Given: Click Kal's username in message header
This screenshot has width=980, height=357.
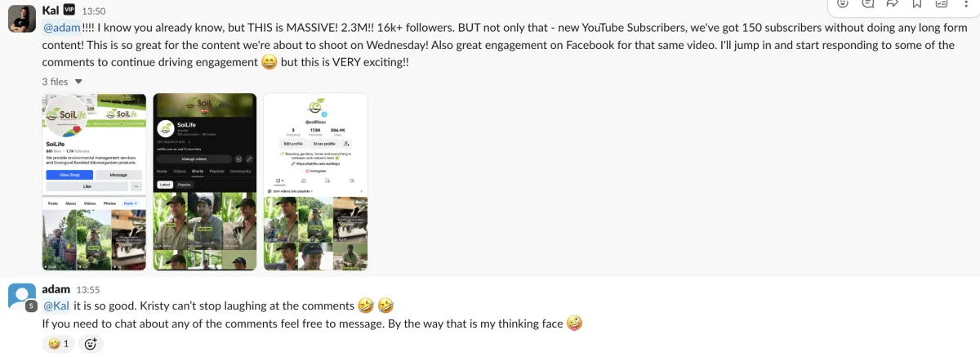Looking at the screenshot, I should tap(51, 11).
